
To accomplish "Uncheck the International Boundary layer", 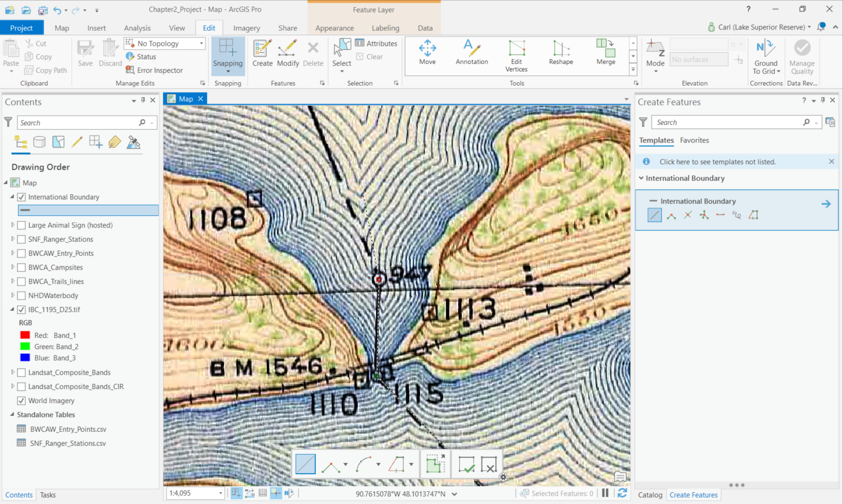I will pos(22,197).
